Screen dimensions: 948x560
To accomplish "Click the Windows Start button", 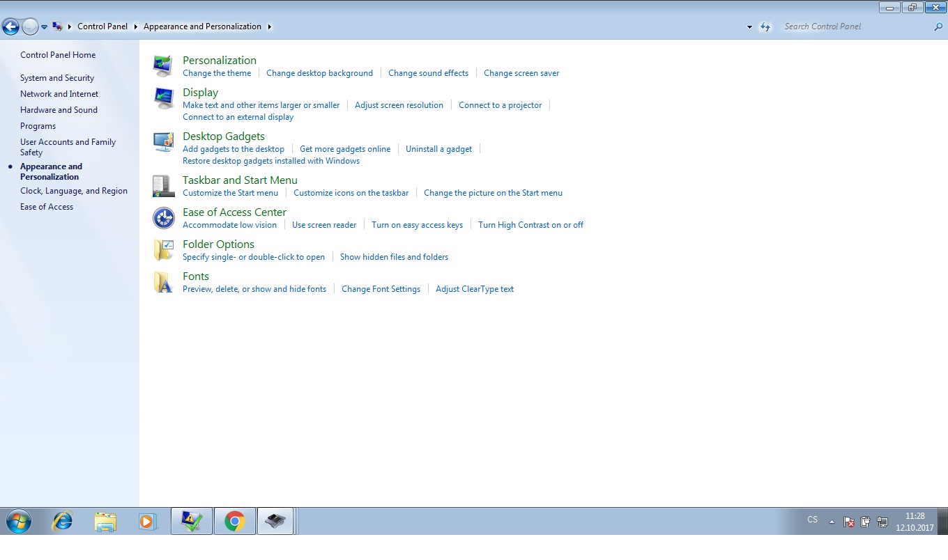I will coord(18,521).
